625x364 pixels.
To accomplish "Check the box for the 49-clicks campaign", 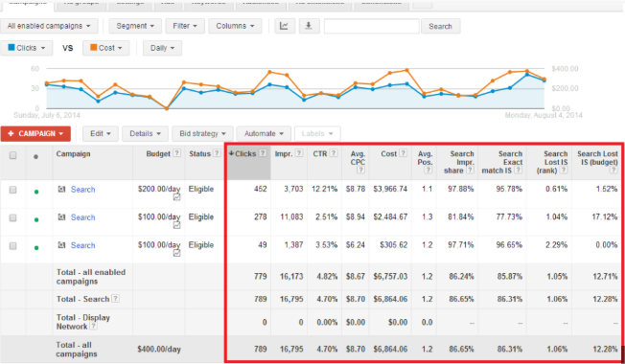I will [12, 246].
